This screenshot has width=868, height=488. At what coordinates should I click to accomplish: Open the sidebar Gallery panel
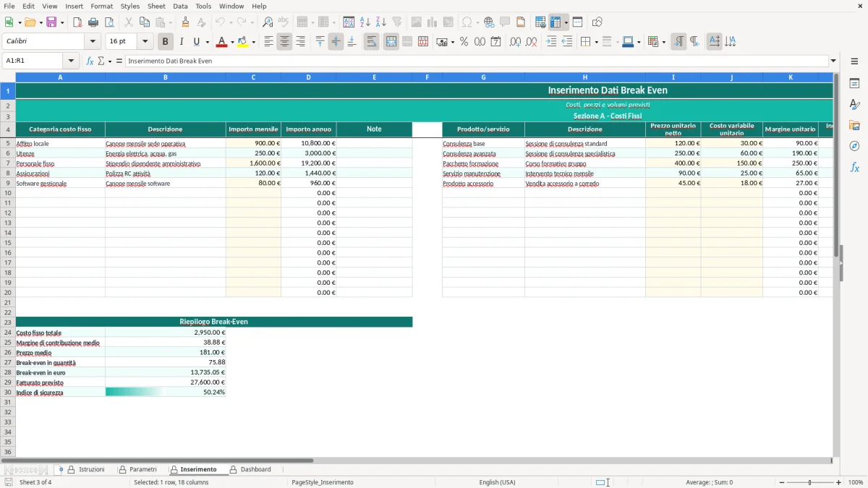pyautogui.click(x=854, y=125)
